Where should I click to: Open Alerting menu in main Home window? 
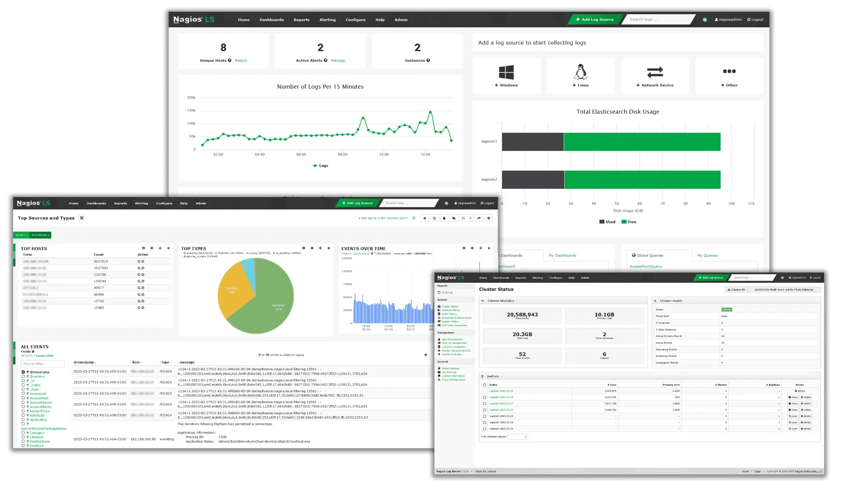pyautogui.click(x=327, y=20)
